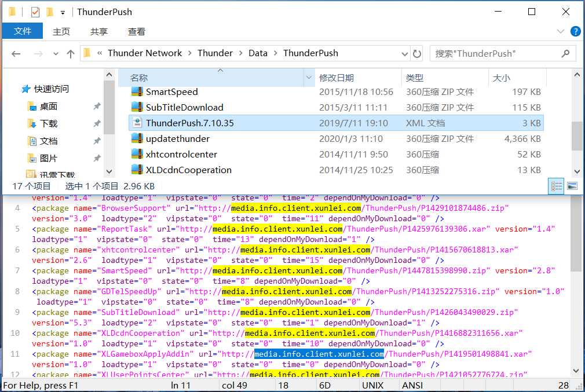The width and height of the screenshot is (585, 392).
Task: Click Data breadcrumb in address bar
Action: pyautogui.click(x=258, y=53)
